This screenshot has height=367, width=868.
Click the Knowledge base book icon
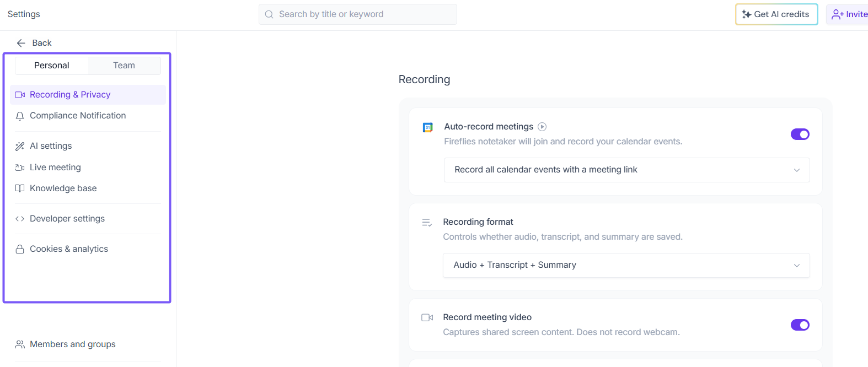click(x=20, y=188)
